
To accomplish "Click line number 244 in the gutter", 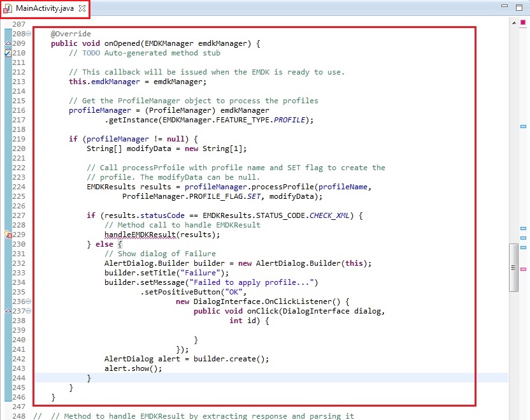I will pos(18,378).
